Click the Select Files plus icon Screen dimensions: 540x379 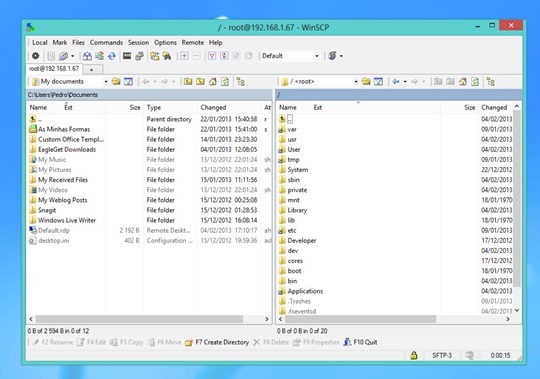[184, 56]
